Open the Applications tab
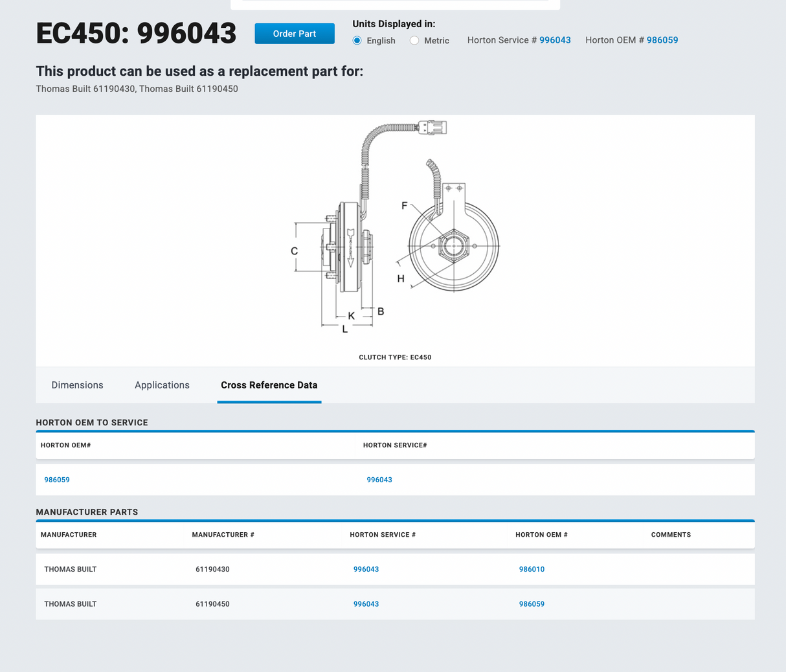Viewport: 786px width, 672px height. [162, 385]
